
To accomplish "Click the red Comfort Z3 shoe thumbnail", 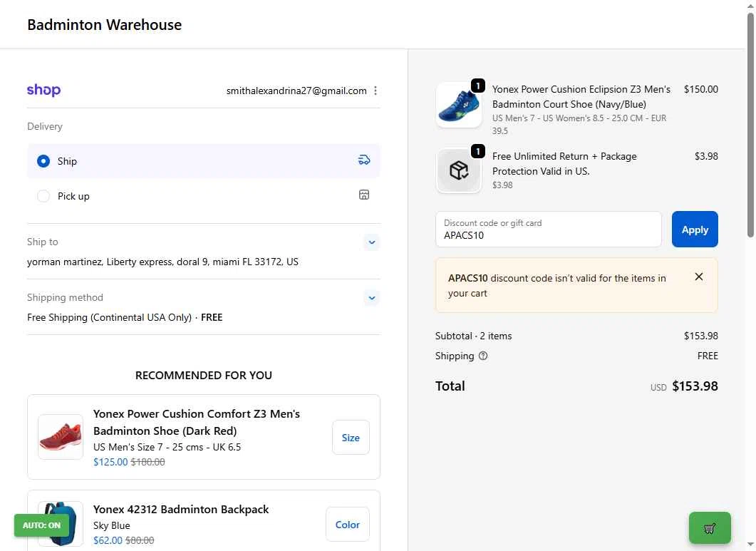I will [61, 437].
